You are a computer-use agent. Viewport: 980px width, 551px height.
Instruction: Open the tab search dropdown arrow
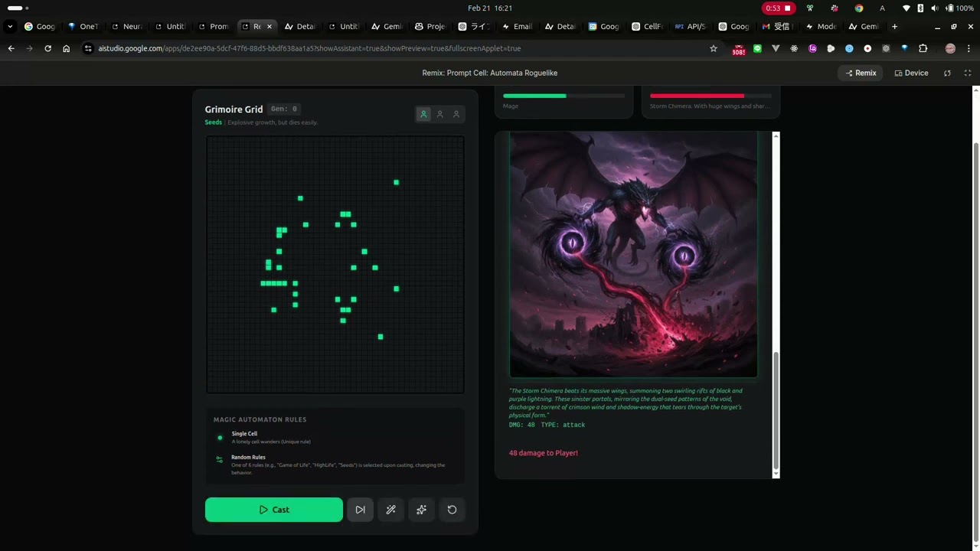coord(10,26)
